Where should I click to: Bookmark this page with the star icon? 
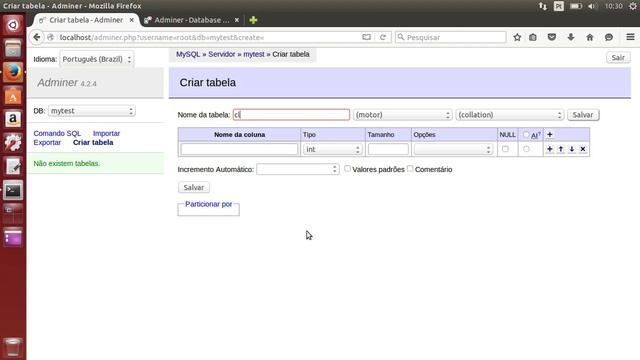pyautogui.click(x=517, y=37)
